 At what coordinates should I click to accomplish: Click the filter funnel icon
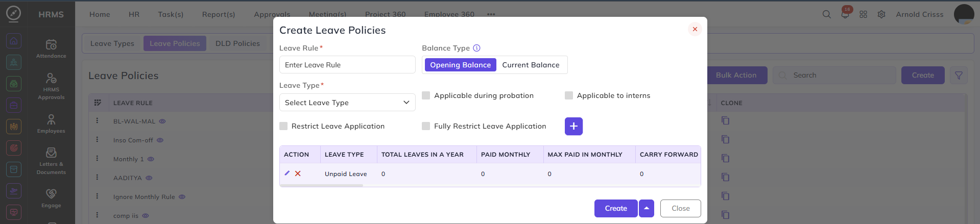click(959, 75)
